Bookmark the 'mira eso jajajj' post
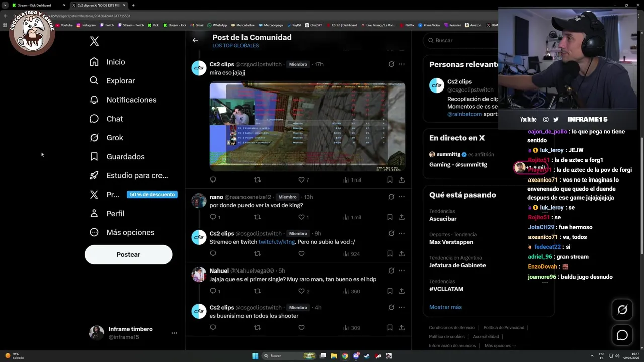Image resolution: width=644 pixels, height=362 pixels. coord(390,179)
